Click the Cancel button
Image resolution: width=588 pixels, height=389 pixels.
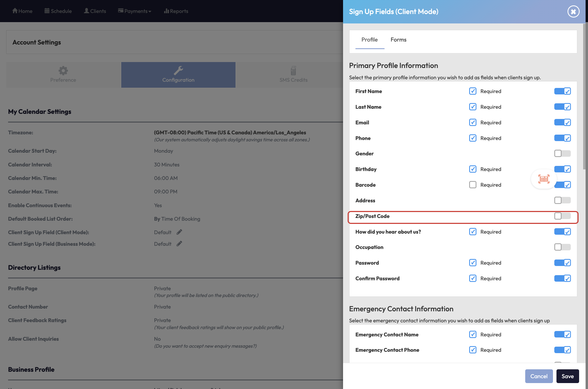coord(539,376)
